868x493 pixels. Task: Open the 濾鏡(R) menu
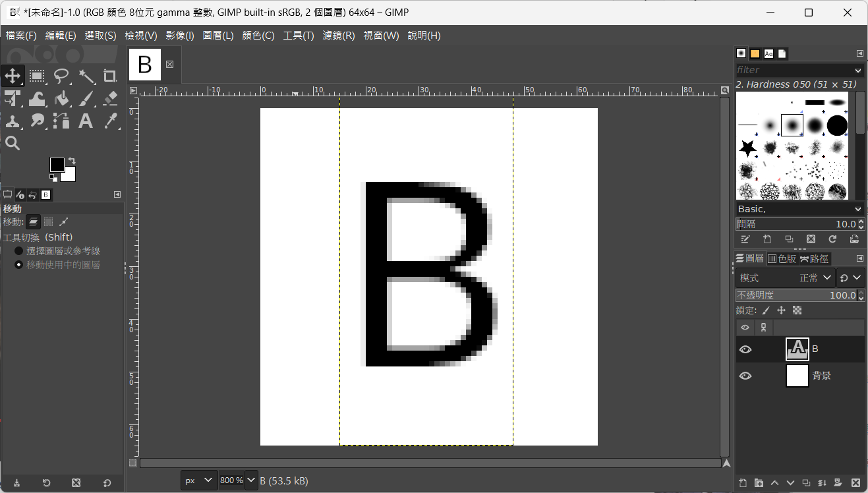click(x=339, y=36)
